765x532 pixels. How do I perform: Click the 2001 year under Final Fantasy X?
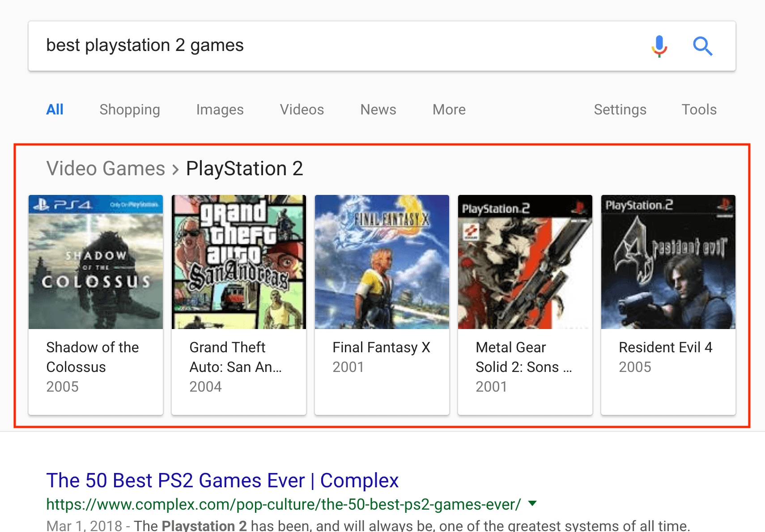(x=348, y=367)
